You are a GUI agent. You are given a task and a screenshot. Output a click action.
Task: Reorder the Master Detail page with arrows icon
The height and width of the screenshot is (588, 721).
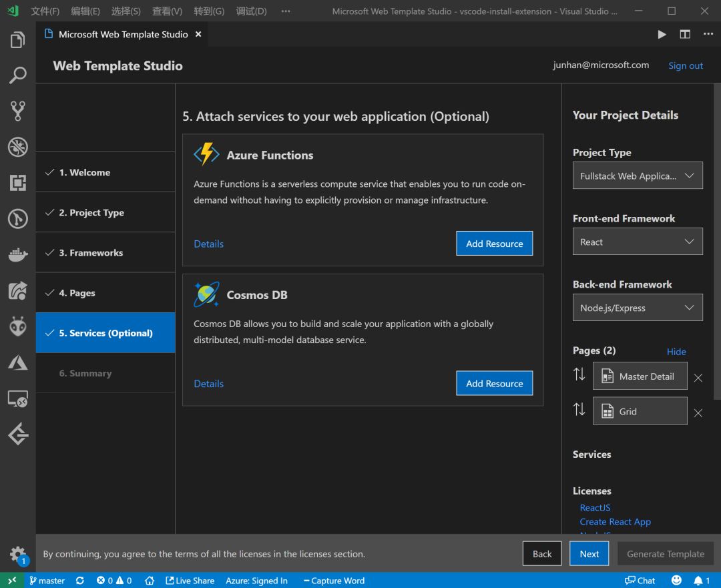(579, 374)
